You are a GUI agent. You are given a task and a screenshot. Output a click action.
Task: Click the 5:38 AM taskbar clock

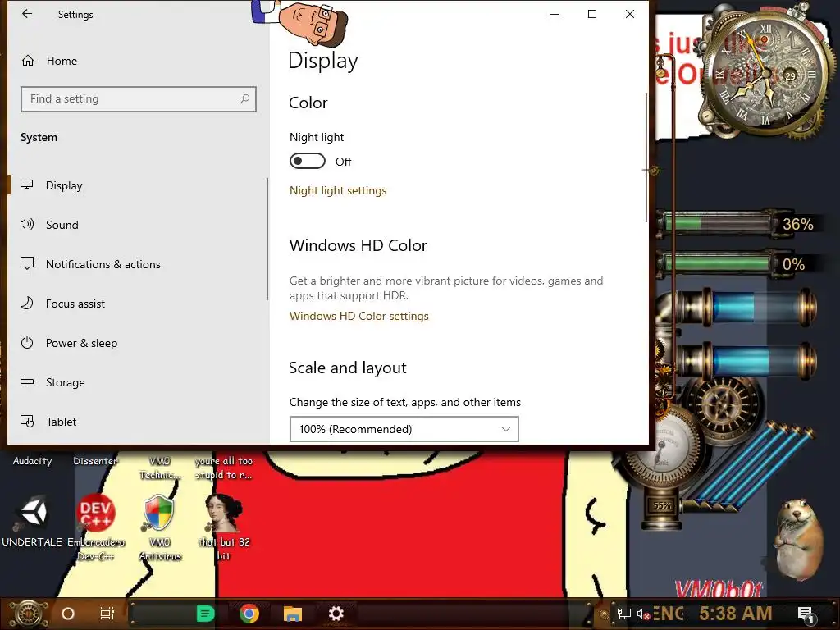click(735, 614)
